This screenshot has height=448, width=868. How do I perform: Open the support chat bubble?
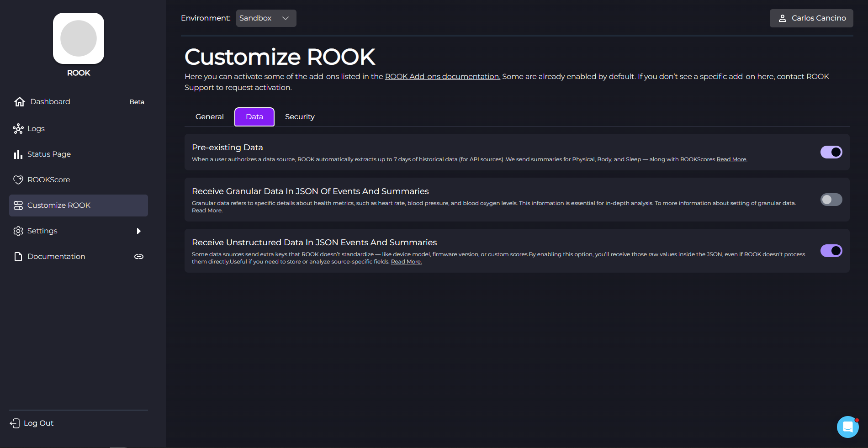[x=847, y=427]
